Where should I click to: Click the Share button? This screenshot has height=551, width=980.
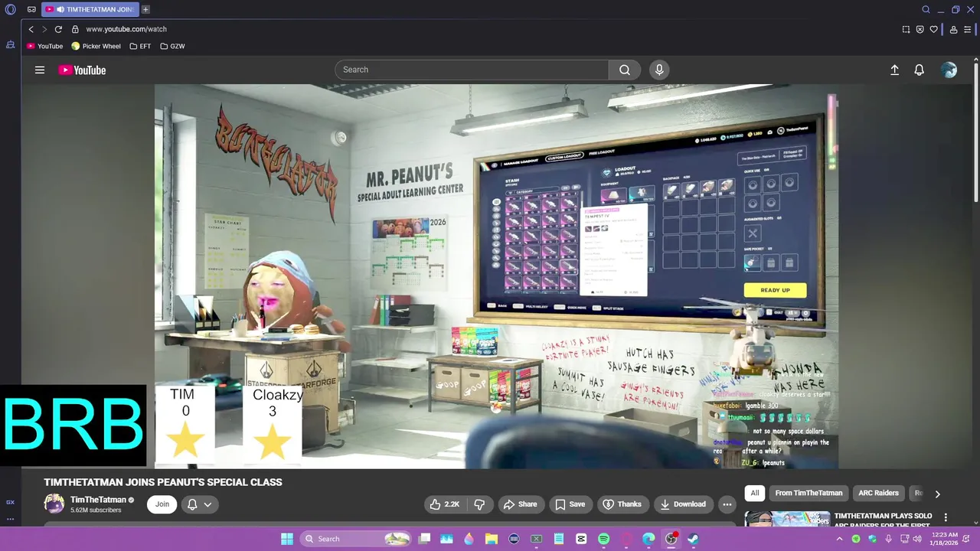(x=520, y=504)
